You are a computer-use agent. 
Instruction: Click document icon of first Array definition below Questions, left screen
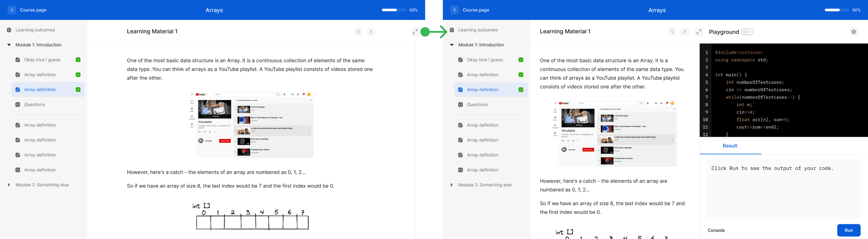pos(18,125)
